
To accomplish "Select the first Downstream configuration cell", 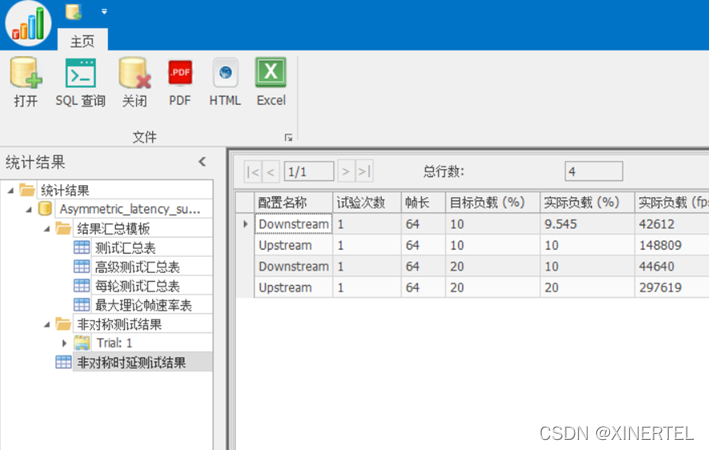I will tap(293, 224).
